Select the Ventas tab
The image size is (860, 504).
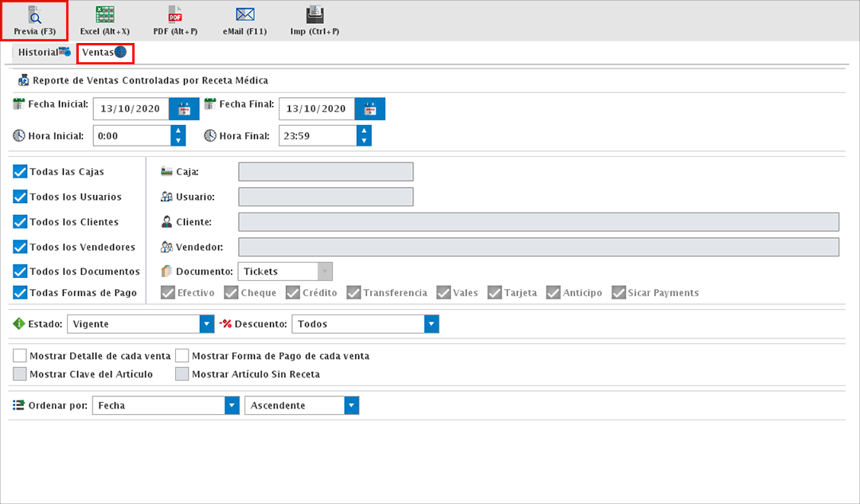[104, 53]
